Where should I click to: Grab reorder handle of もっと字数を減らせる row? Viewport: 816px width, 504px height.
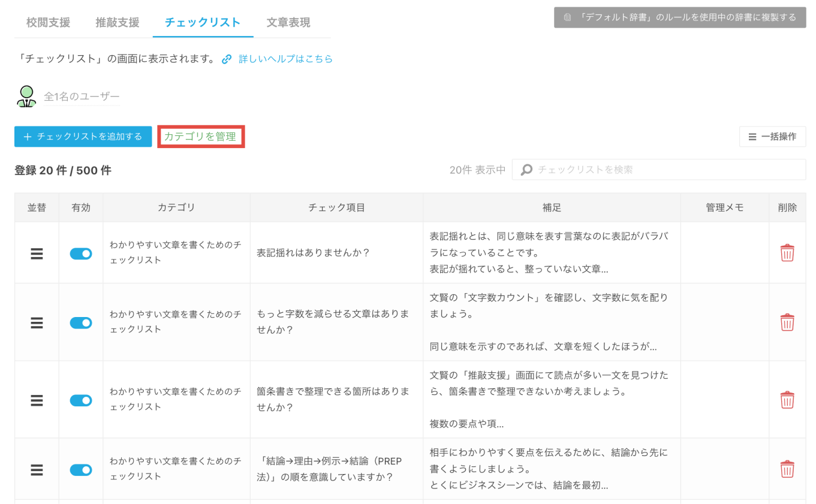pyautogui.click(x=37, y=323)
